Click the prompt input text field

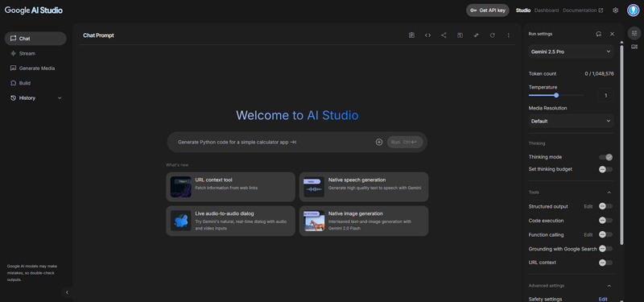point(273,143)
